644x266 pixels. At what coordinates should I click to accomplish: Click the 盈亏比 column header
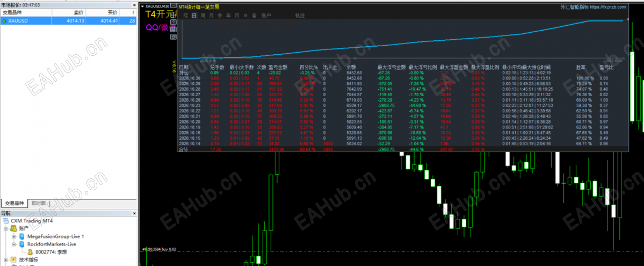[x=606, y=67]
